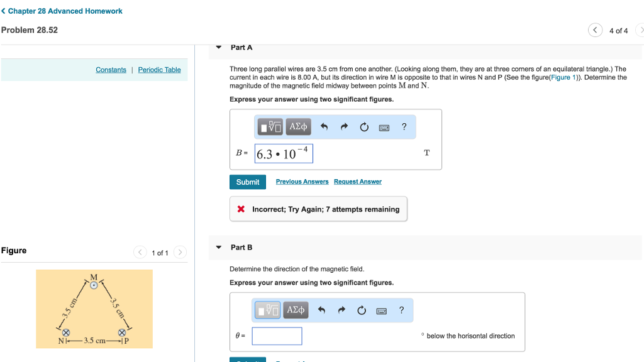View Previous Answers for Part A
Viewport: 644px width, 362px height.
click(x=302, y=182)
